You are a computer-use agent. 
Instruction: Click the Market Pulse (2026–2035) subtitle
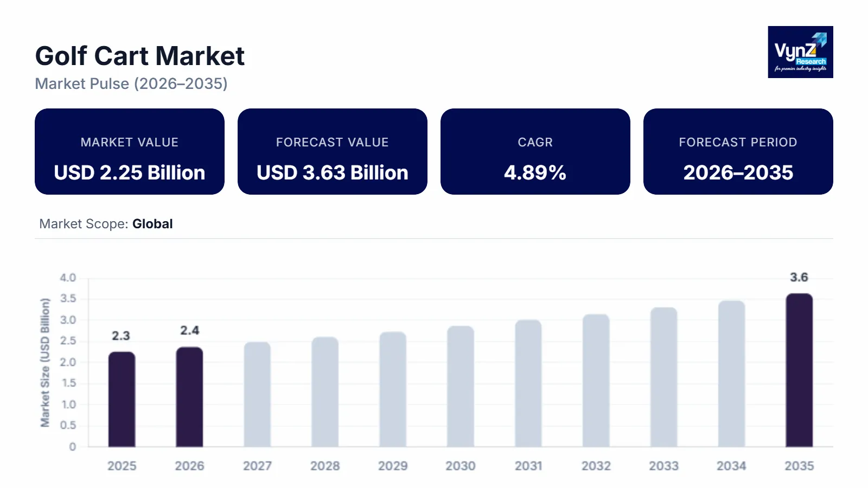point(131,84)
